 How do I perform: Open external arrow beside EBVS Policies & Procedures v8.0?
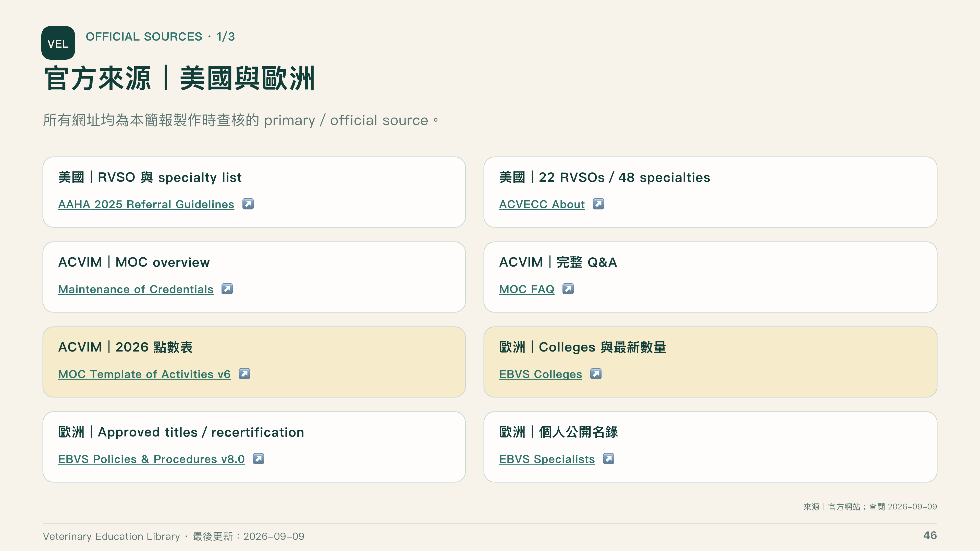tap(258, 459)
